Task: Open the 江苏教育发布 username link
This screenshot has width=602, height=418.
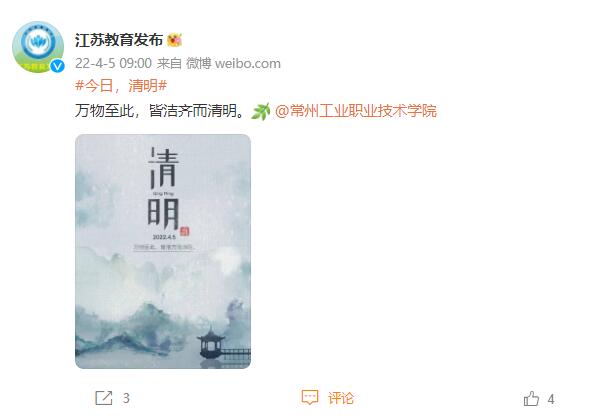Action: click(119, 40)
